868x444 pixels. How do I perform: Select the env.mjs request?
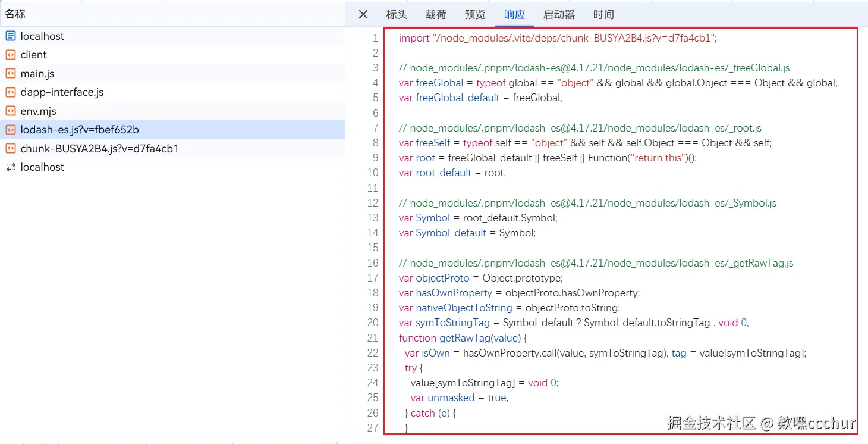[172, 111]
